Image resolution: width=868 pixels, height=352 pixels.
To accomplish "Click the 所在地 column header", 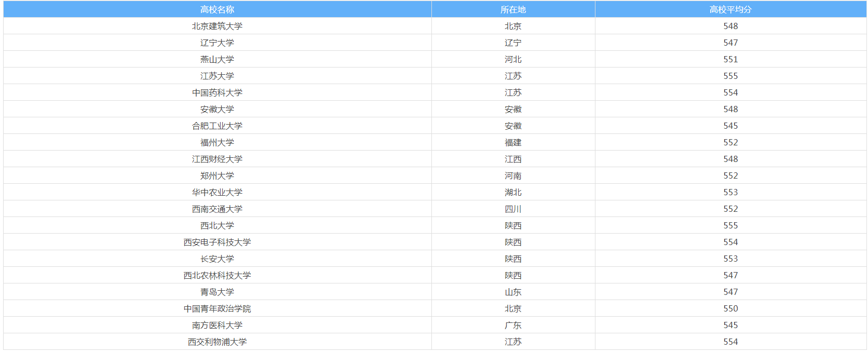I will click(x=513, y=9).
